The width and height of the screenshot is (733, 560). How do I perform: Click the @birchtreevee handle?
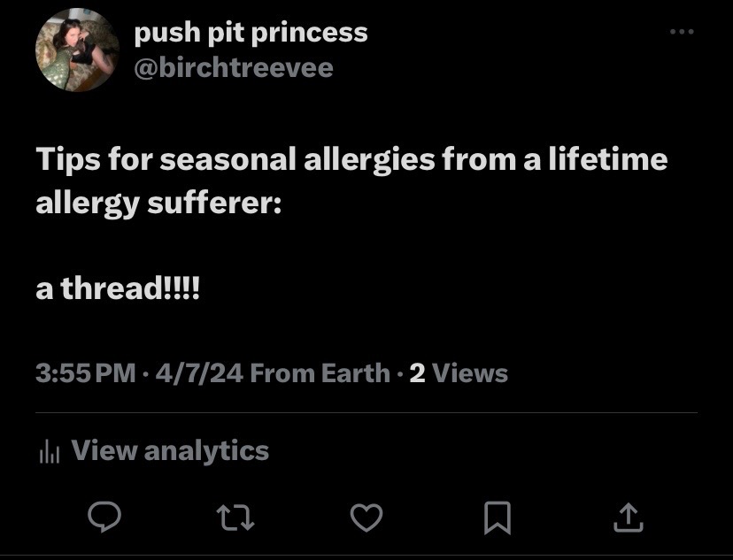click(x=234, y=68)
